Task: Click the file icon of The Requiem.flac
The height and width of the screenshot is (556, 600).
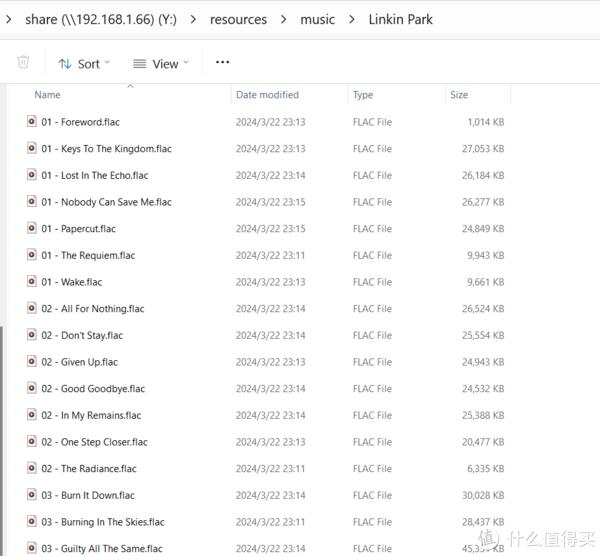Action: coord(32,255)
